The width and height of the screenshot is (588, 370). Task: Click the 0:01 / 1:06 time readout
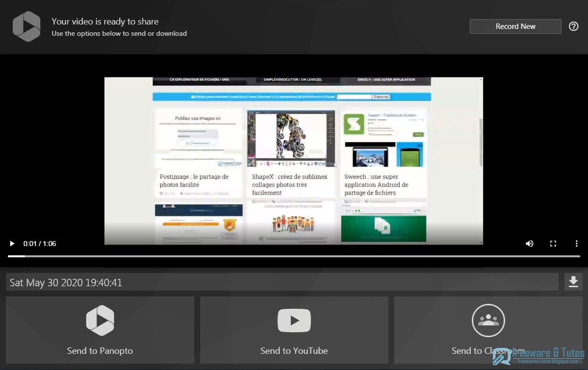(40, 244)
